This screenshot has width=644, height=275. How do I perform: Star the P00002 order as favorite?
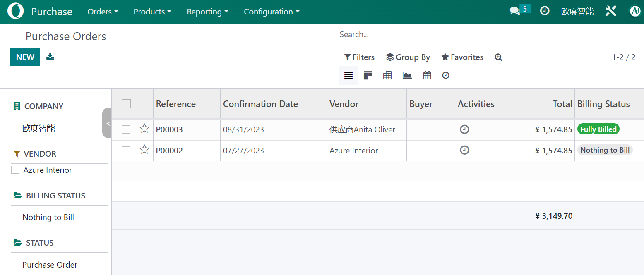[x=144, y=150]
